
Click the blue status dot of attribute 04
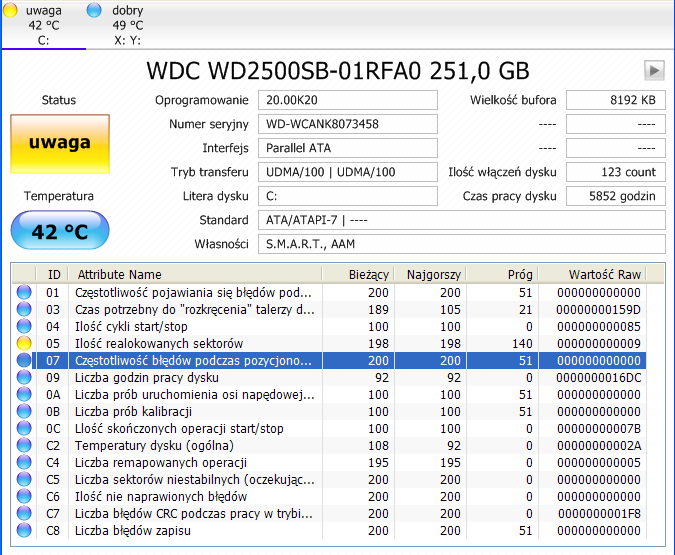(x=24, y=326)
